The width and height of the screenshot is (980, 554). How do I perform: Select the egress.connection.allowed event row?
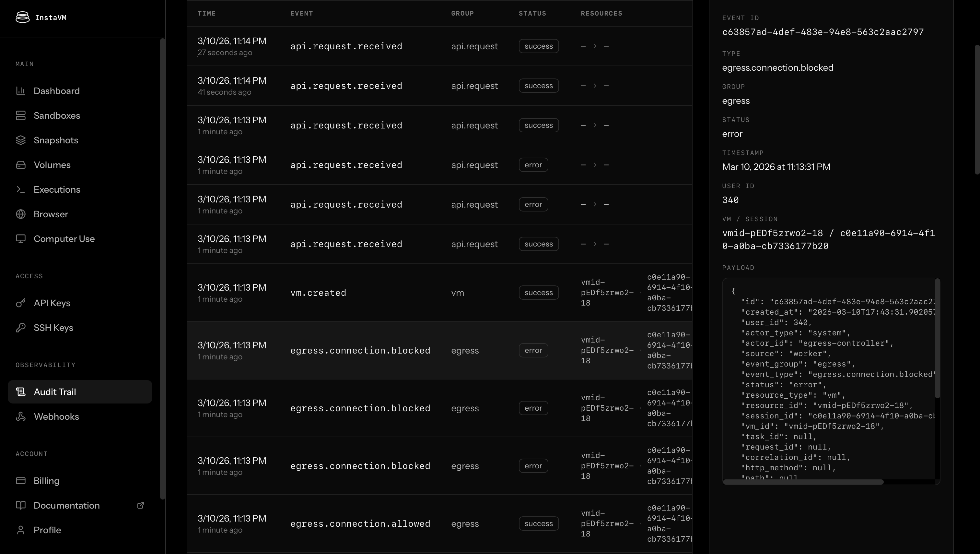point(360,524)
